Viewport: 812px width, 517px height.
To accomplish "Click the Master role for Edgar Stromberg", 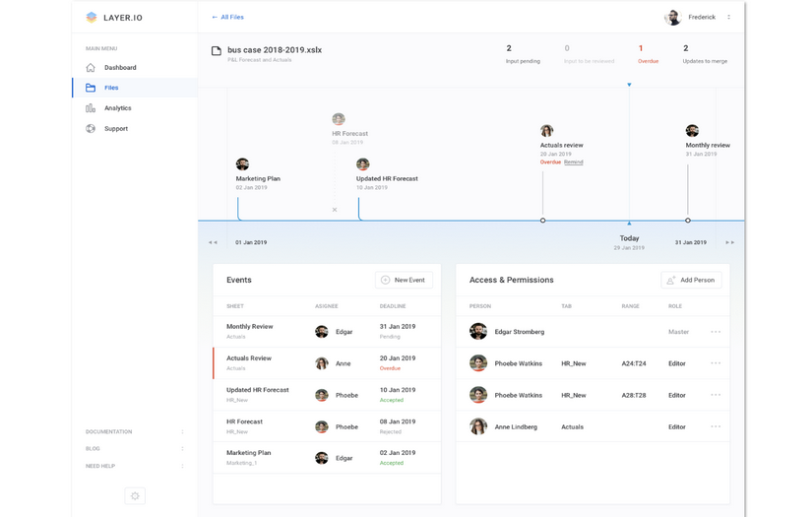I will 678,332.
